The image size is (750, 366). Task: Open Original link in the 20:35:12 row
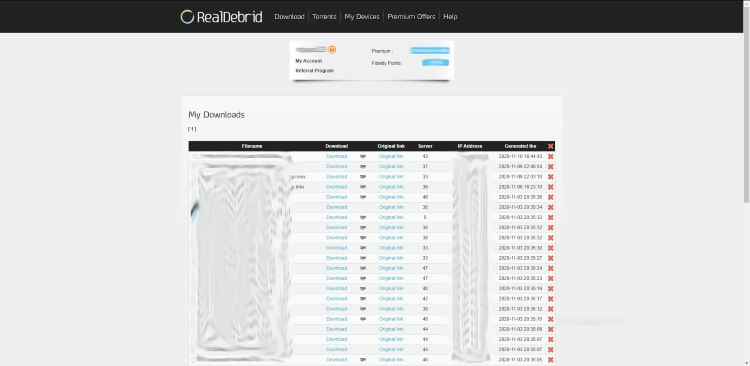(391, 309)
